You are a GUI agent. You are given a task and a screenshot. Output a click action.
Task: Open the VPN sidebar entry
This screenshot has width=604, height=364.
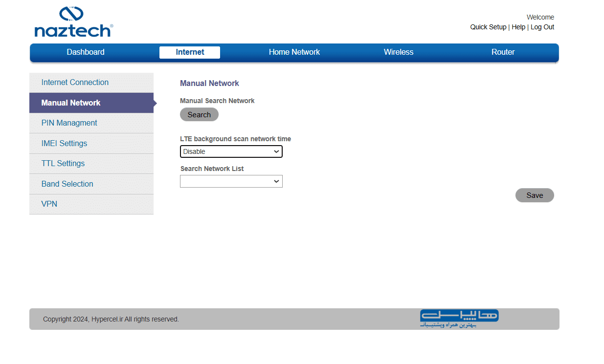click(x=49, y=204)
